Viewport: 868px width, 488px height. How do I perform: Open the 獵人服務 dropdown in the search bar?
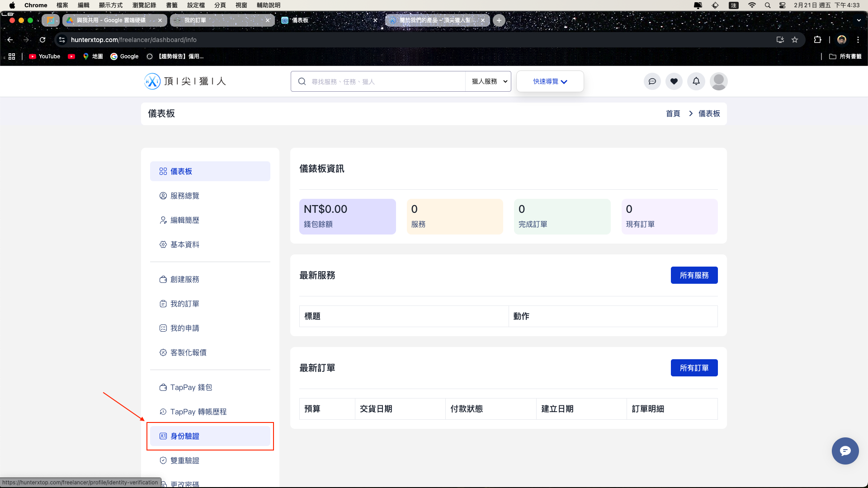coord(488,81)
